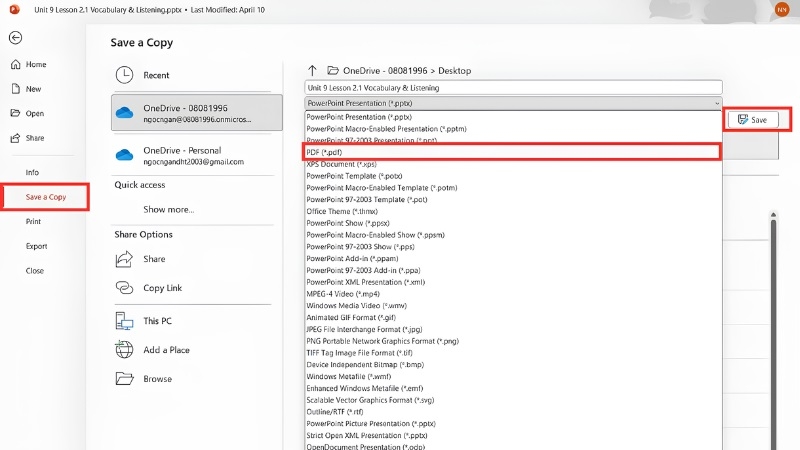Viewport: 800px width, 450px height.
Task: Choose PowerPoint Template (*.potx)
Action: coord(513,176)
